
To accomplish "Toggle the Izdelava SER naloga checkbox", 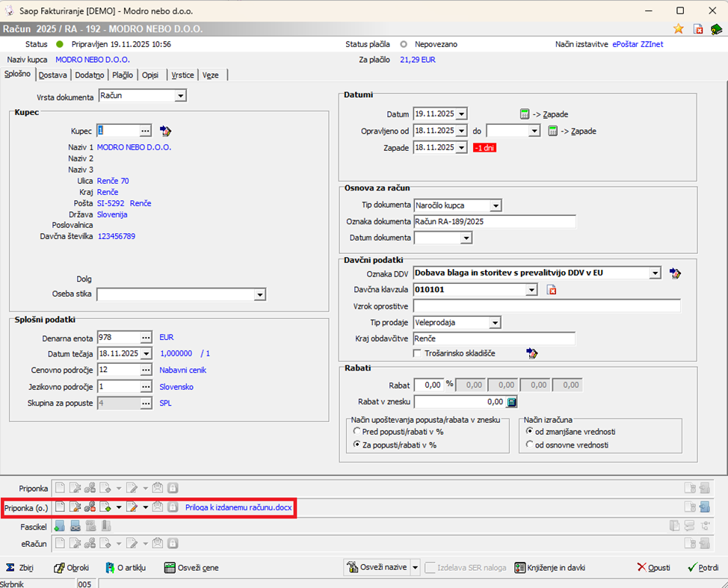I will click(430, 568).
